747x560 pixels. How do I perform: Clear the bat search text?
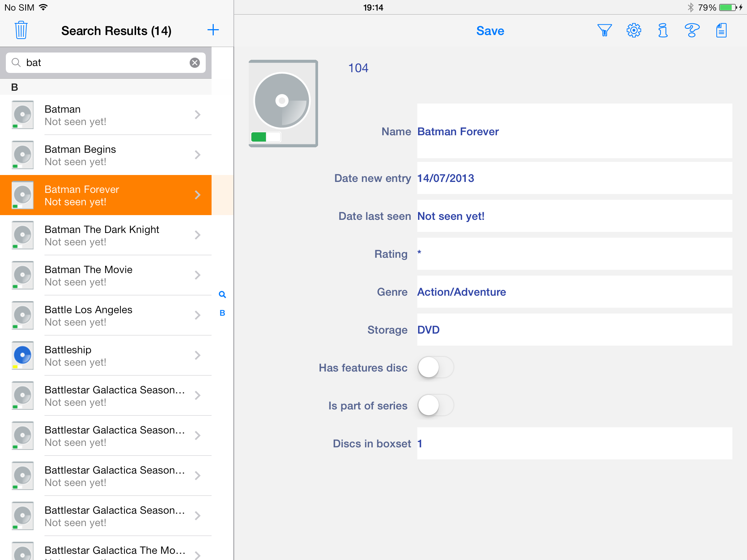click(x=195, y=63)
